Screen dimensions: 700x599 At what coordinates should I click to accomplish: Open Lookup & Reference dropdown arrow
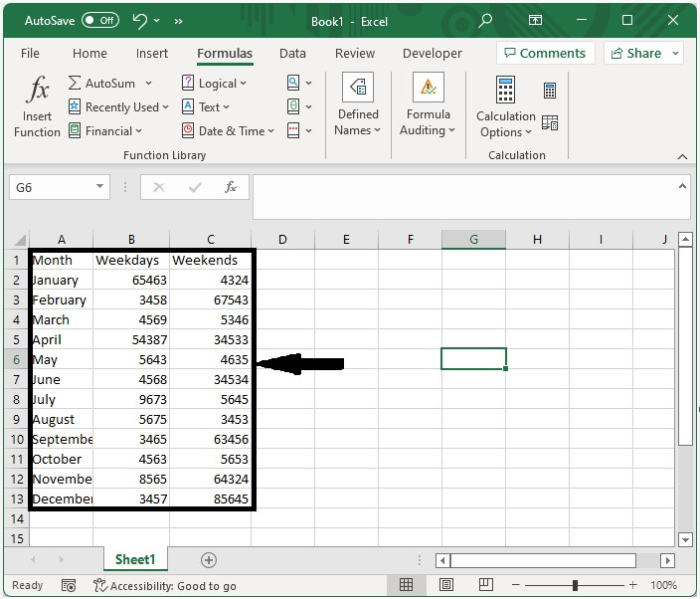pos(308,83)
